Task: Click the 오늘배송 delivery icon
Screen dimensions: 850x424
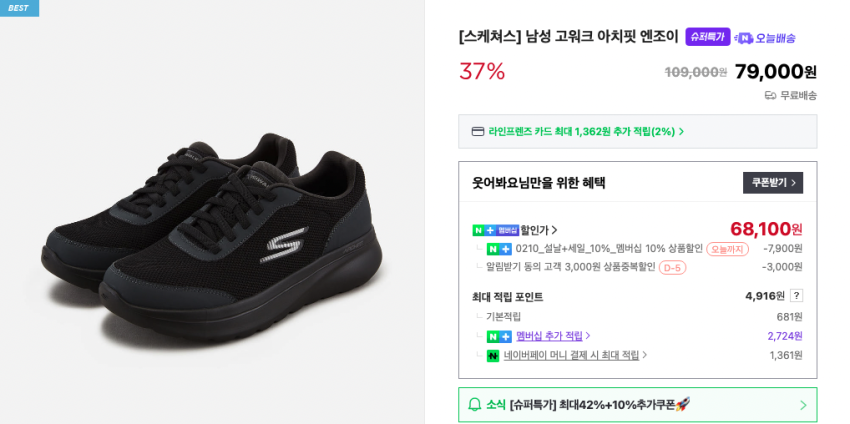Action: (743, 38)
